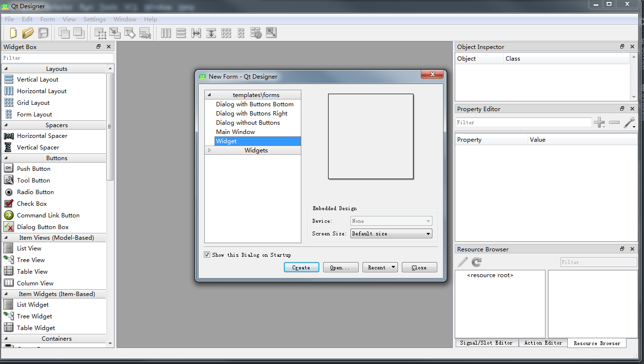Open the Edit menu
The width and height of the screenshot is (644, 364).
coord(27,19)
